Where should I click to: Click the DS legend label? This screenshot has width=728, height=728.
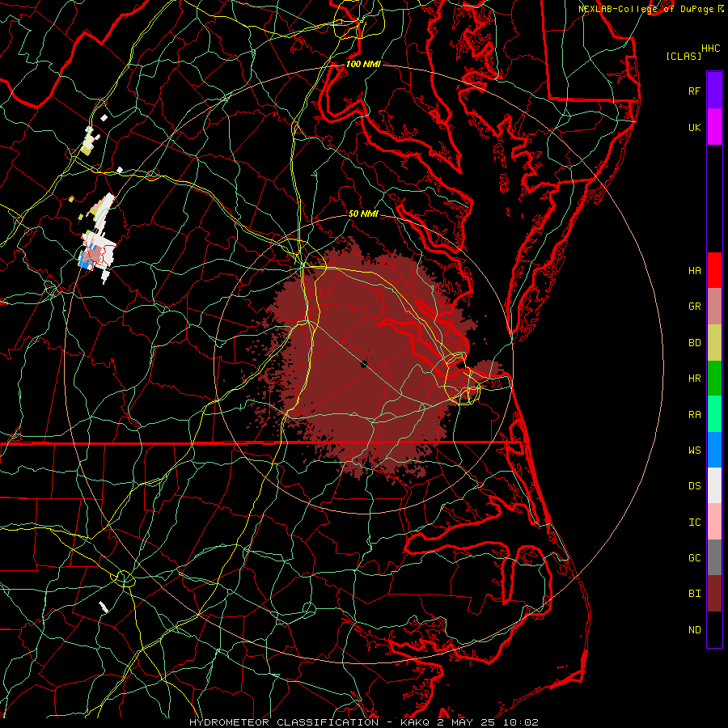click(694, 486)
